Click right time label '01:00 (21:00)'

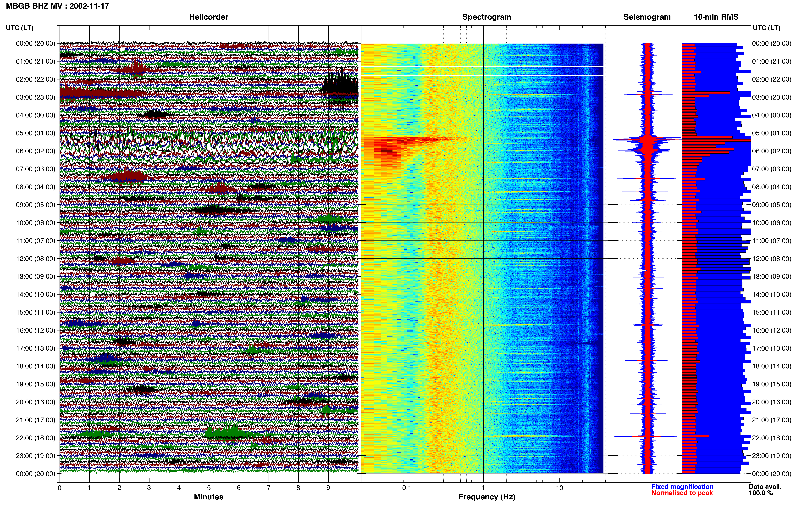(772, 61)
